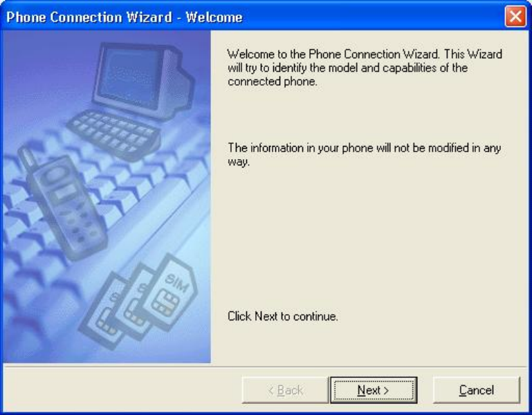Click the 'Welcome to the Phone Connection Wizard' paragraph

point(365,68)
